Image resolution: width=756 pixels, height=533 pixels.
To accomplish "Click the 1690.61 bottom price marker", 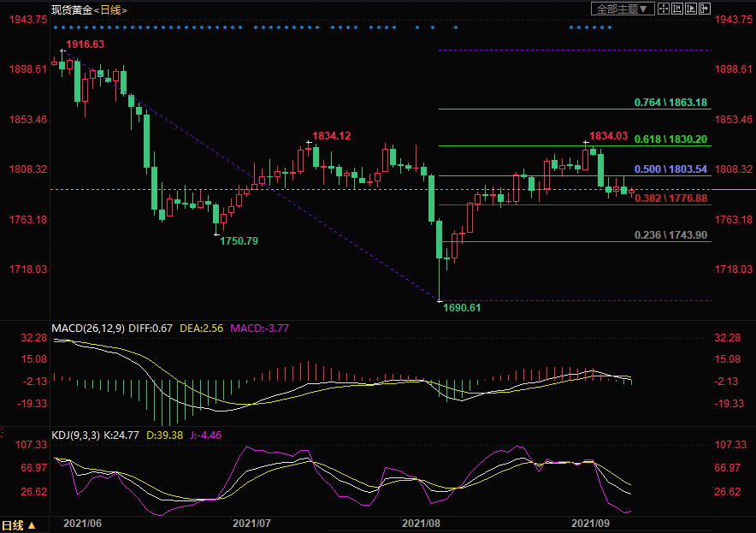I will [462, 308].
